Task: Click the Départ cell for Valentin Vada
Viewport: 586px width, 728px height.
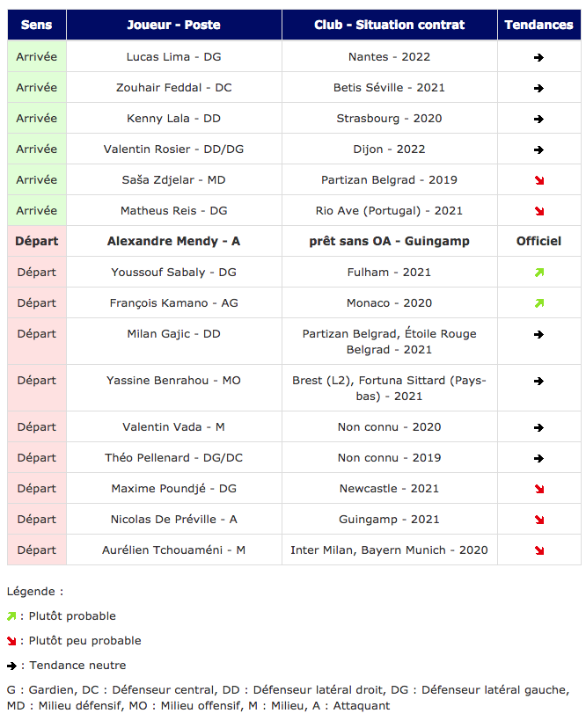Action: [x=36, y=427]
